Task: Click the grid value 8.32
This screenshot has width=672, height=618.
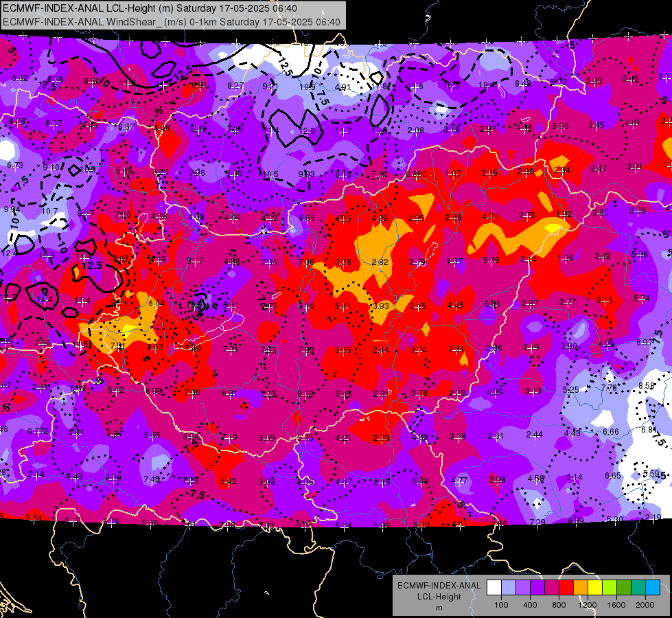Action: tap(305, 393)
